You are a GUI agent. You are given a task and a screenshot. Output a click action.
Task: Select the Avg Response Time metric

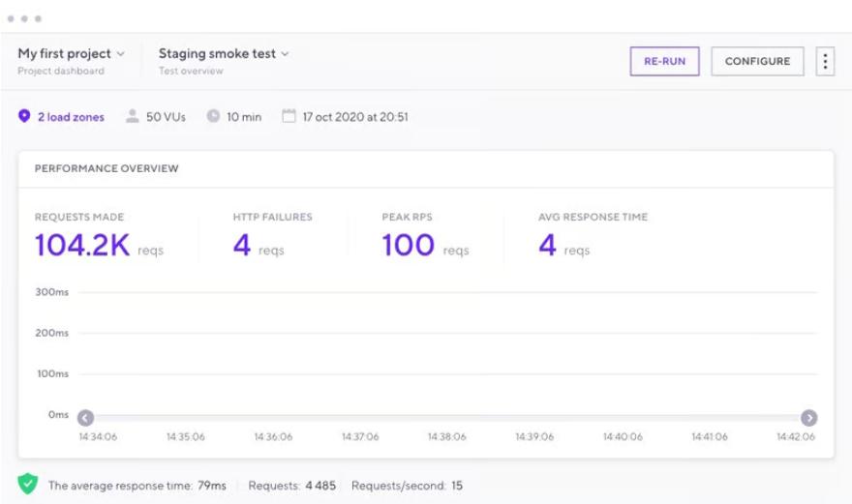coord(548,246)
